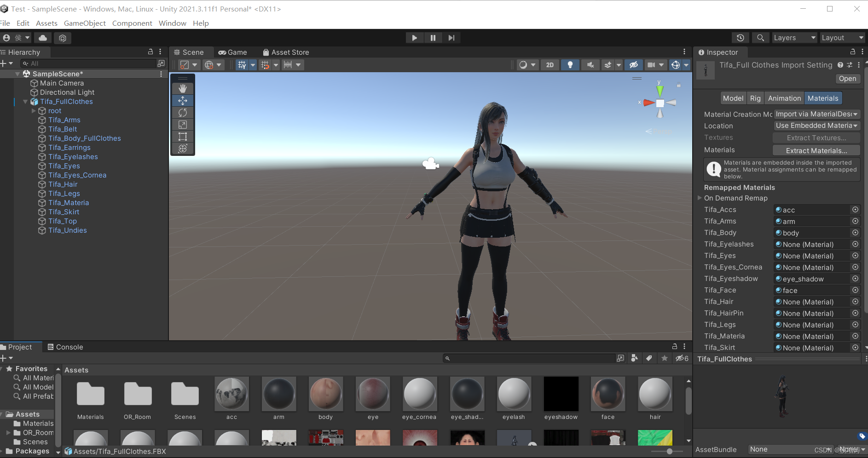Select the Rotate tool
868x458 pixels.
183,112
